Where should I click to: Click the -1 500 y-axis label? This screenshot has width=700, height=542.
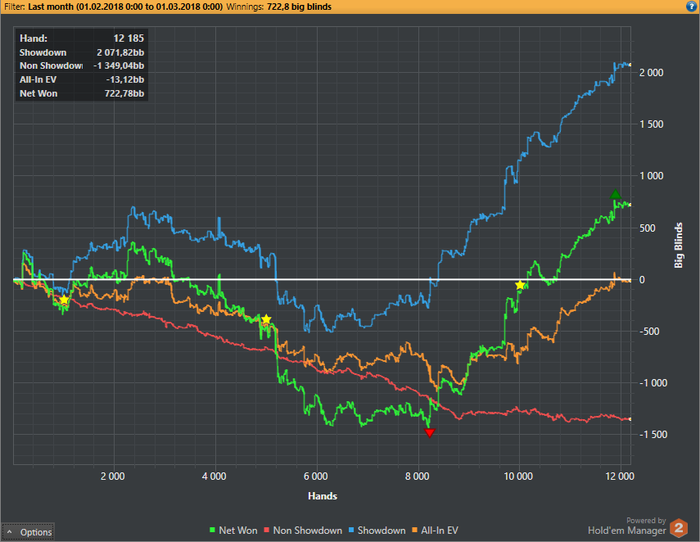click(654, 434)
